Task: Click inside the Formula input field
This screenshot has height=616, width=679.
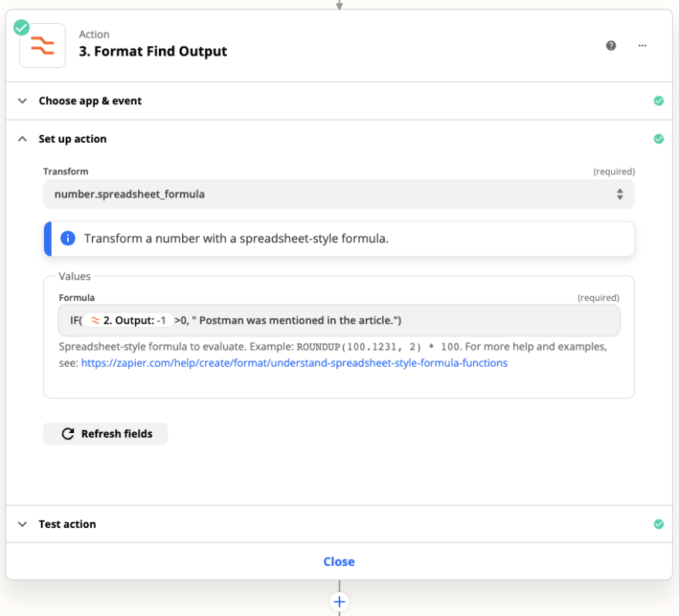Action: point(339,320)
